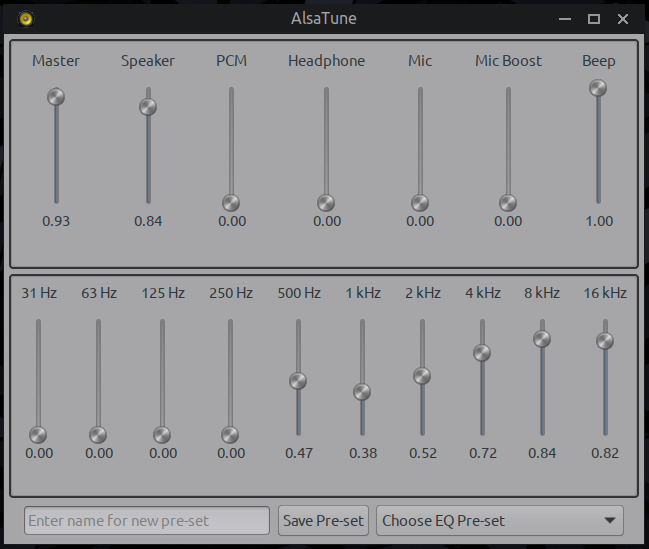
Task: Close the AlsaTune window
Action: [x=623, y=19]
